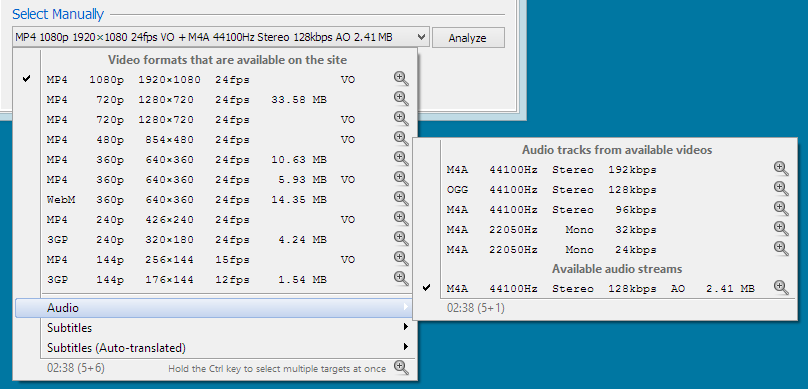Open the Select Manually format dropdown
The image size is (808, 389).
221,38
